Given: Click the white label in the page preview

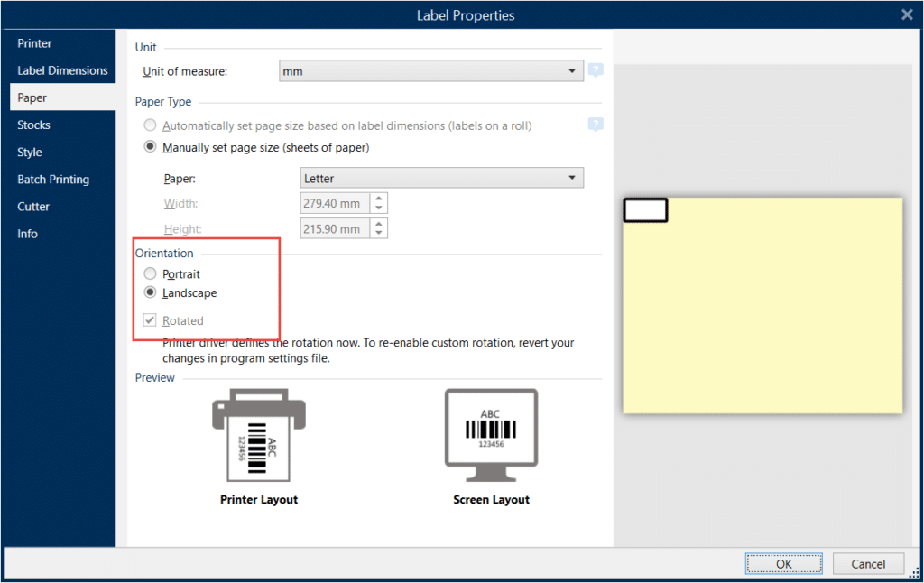Looking at the screenshot, I should (x=645, y=210).
